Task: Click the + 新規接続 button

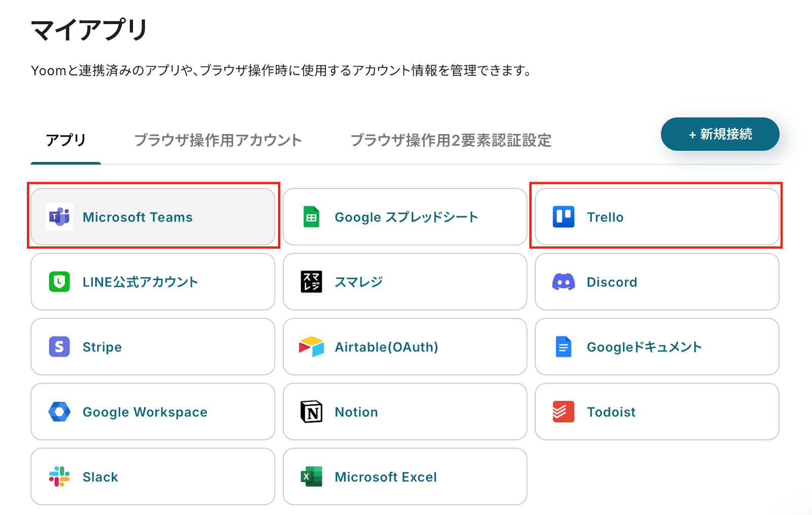Action: pos(720,134)
